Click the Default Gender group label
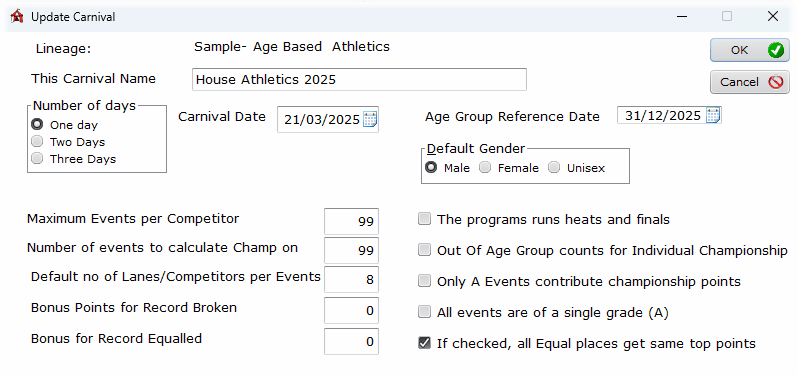The height and width of the screenshot is (379, 797). pyautogui.click(x=476, y=148)
